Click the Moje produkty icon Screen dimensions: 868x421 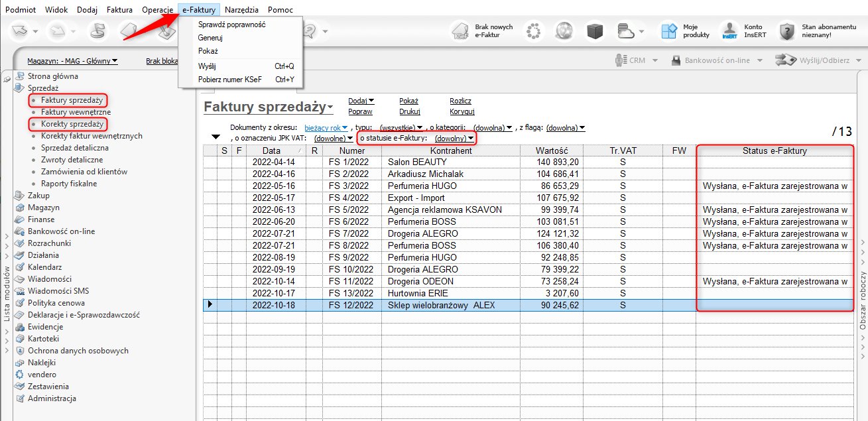[x=668, y=31]
